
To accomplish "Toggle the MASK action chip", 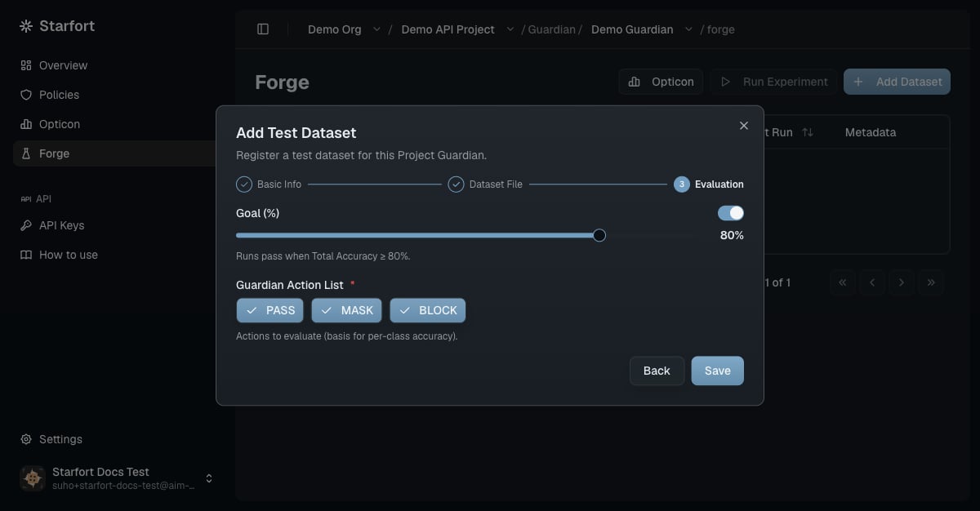I will tap(346, 310).
